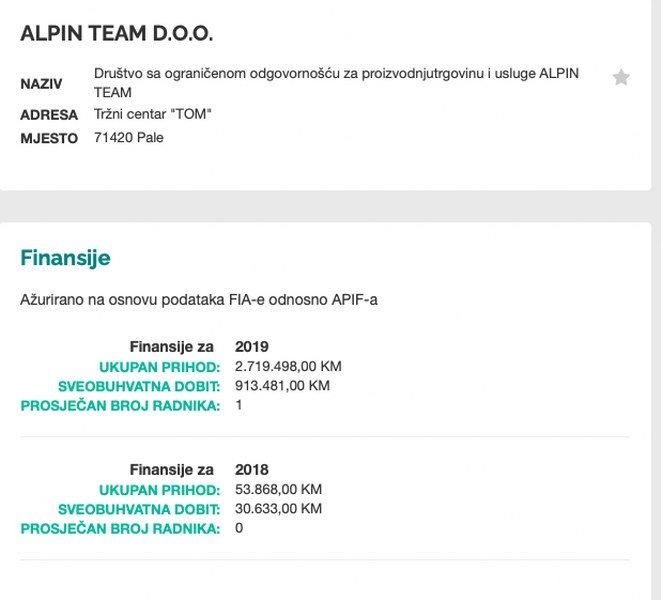Select the address text Tržni centar "TOM"

153,114
